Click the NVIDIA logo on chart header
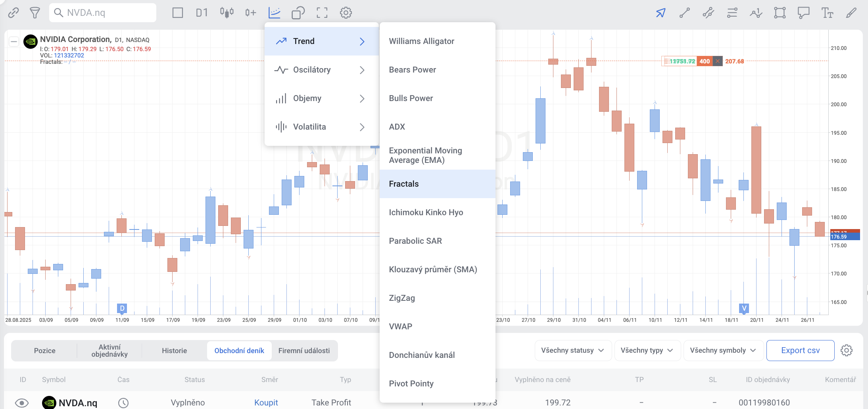The height and width of the screenshot is (409, 868). pos(31,42)
